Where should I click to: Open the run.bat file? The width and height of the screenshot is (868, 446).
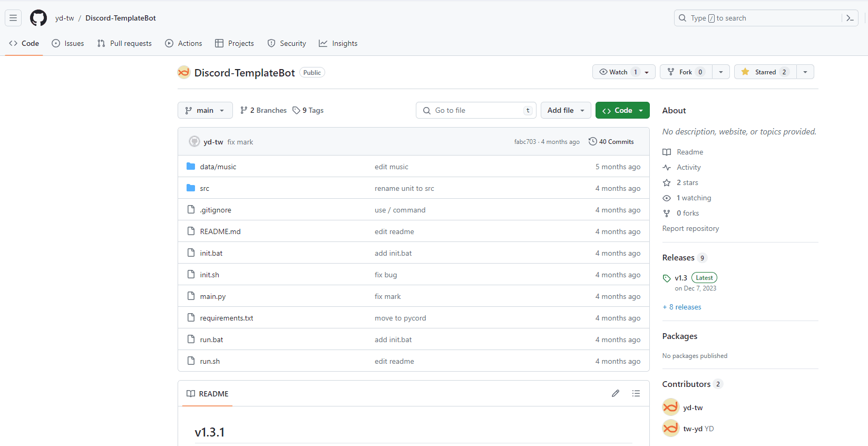[211, 340]
